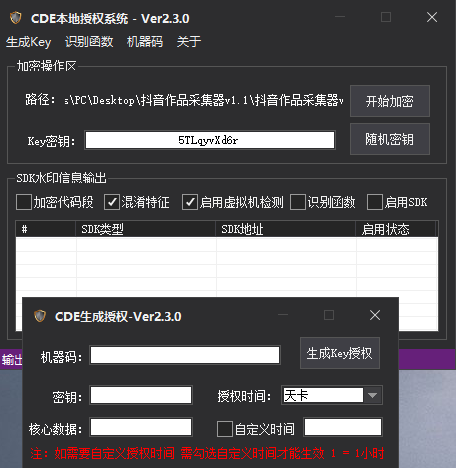Open the 机器码 menu
This screenshot has height=468, width=456.
[145, 42]
